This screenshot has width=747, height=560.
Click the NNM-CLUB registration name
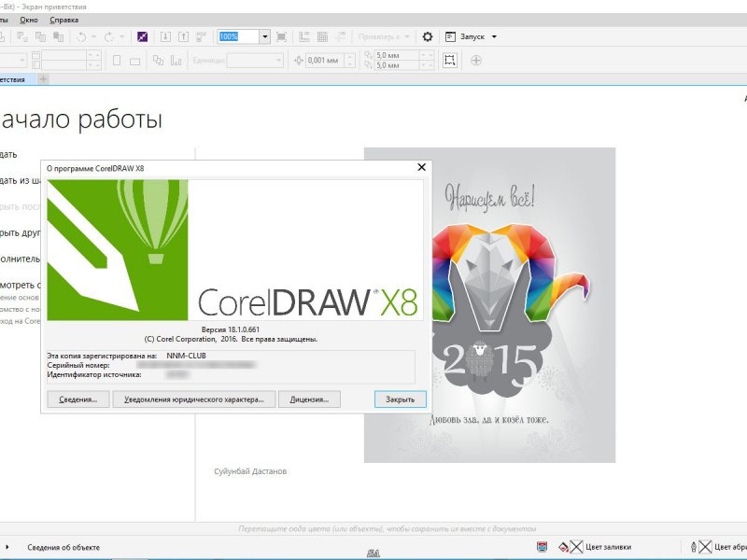tap(186, 356)
